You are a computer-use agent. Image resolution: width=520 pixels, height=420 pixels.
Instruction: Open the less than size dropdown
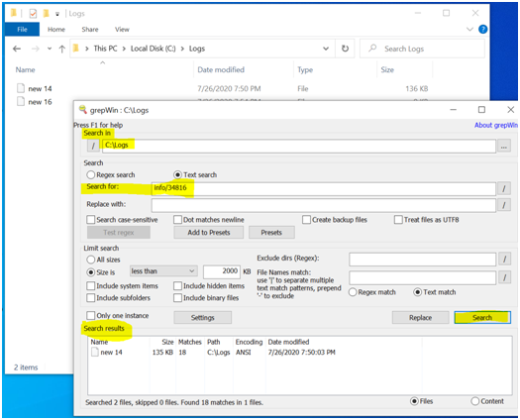point(163,271)
